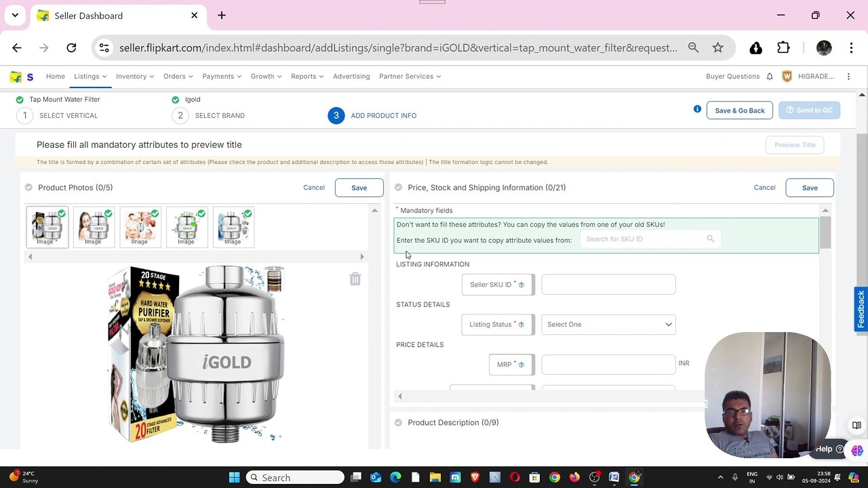This screenshot has height=488, width=868.
Task: Reload the browser page
Action: point(71,47)
